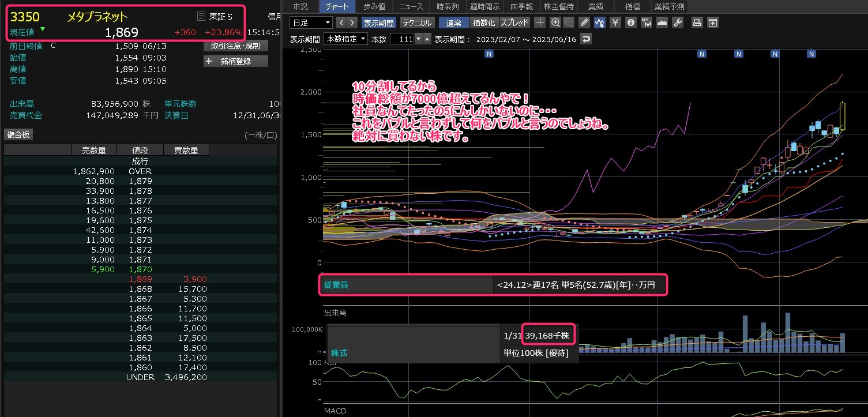Increase bar count with up stepper
This screenshot has width=868, height=417.
[427, 39]
